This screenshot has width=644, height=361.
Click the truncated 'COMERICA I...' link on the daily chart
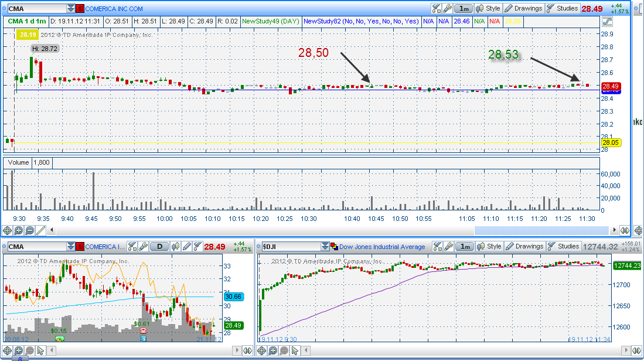click(x=104, y=246)
